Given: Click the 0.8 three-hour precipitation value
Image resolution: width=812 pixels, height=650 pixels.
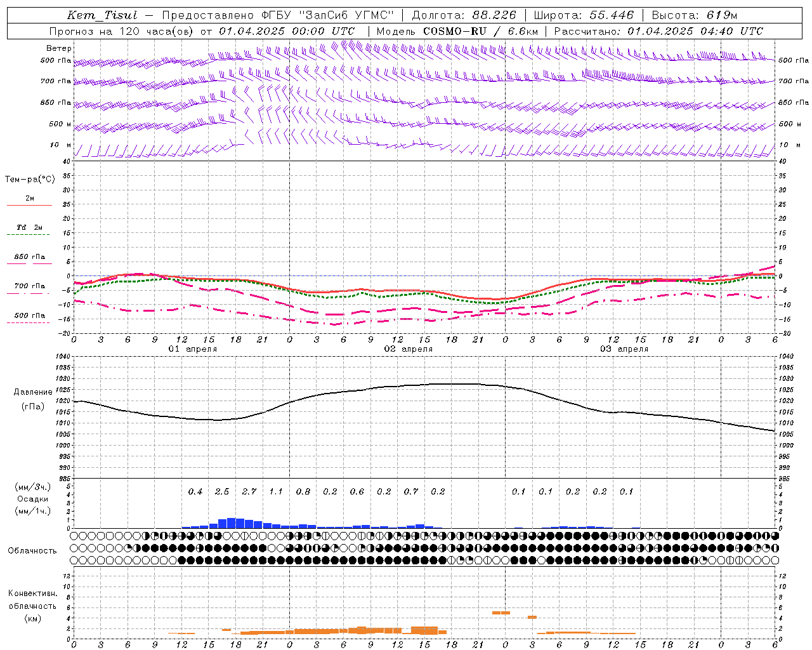Looking at the screenshot, I should tap(303, 491).
